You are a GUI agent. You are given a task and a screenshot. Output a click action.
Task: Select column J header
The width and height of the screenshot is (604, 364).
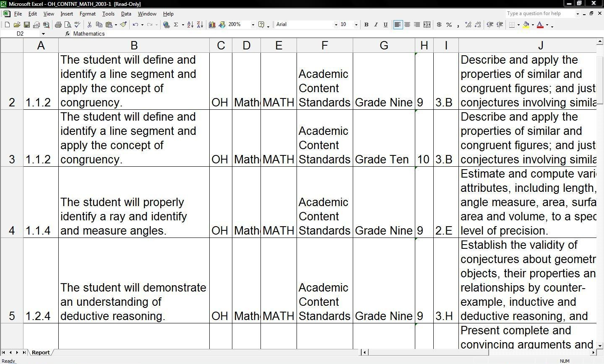tap(528, 45)
